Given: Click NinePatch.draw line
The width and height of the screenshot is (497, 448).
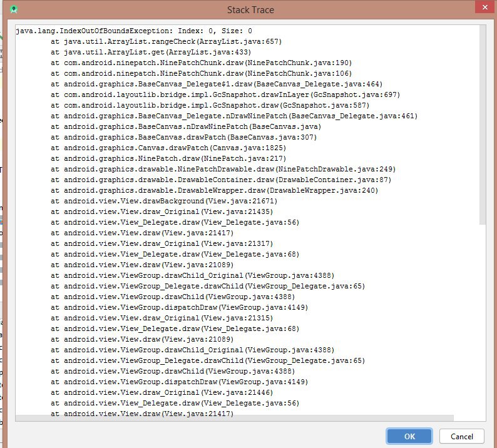Looking at the screenshot, I should pos(168,158).
